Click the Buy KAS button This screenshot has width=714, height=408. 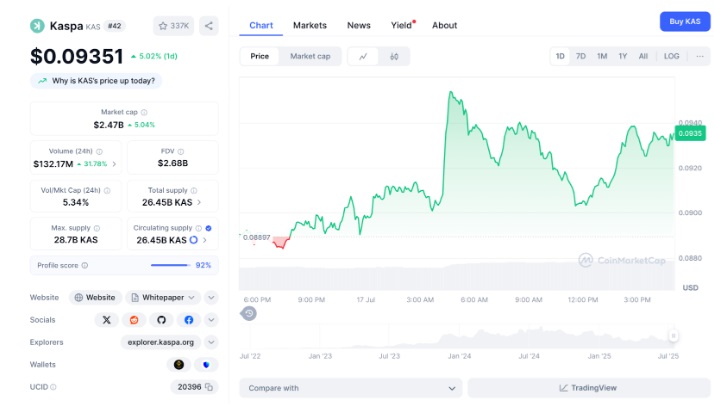(x=684, y=22)
